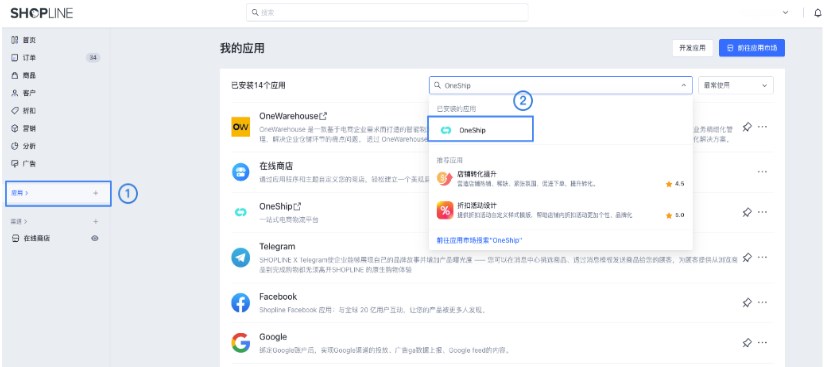824x367 pixels.
Task: Click the 开发应用 button
Action: [x=692, y=48]
